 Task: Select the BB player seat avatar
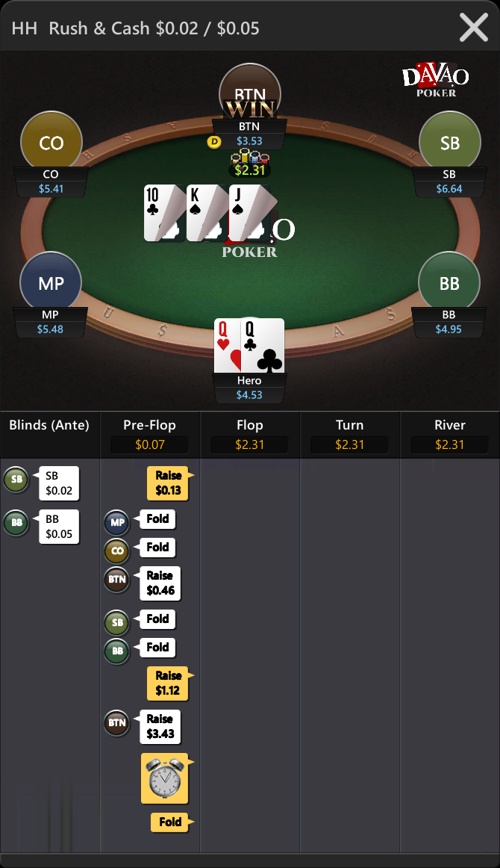click(x=449, y=283)
